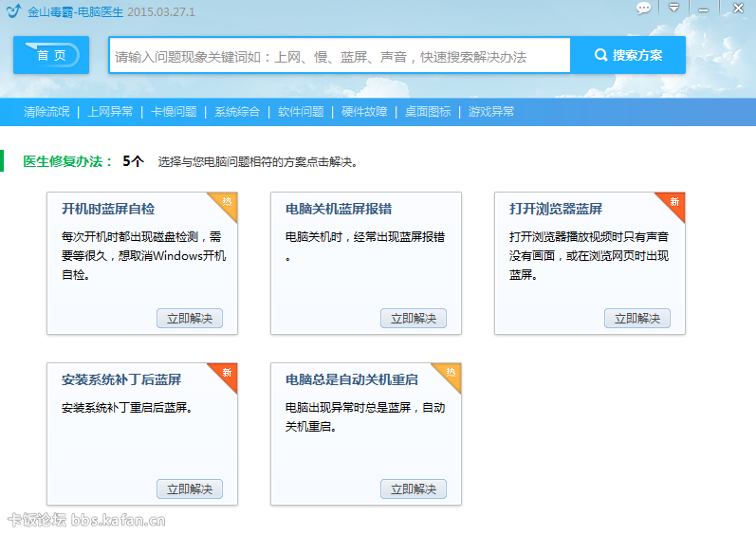Viewport: 756px width, 535px height.
Task: Click the 新 badge on 打开浏览器蓝屏 card
Action: 674,202
